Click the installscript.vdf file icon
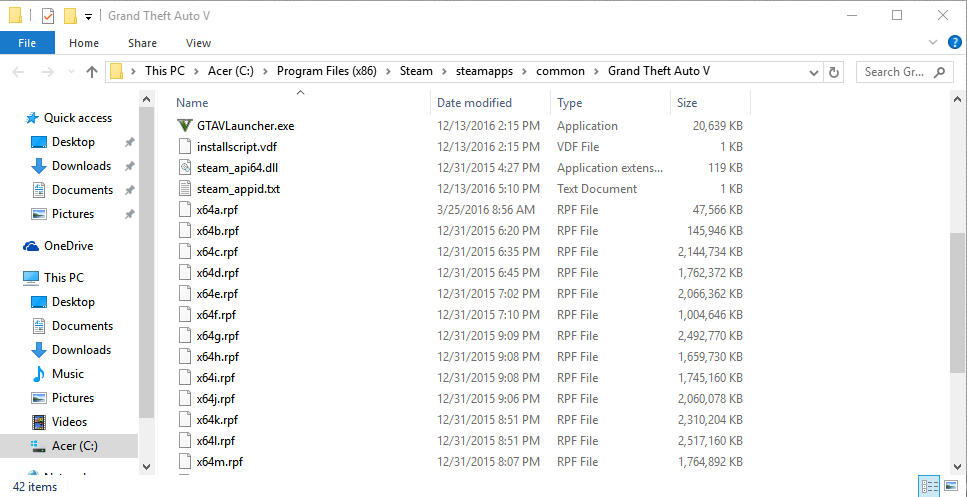This screenshot has width=967, height=497. 184,147
